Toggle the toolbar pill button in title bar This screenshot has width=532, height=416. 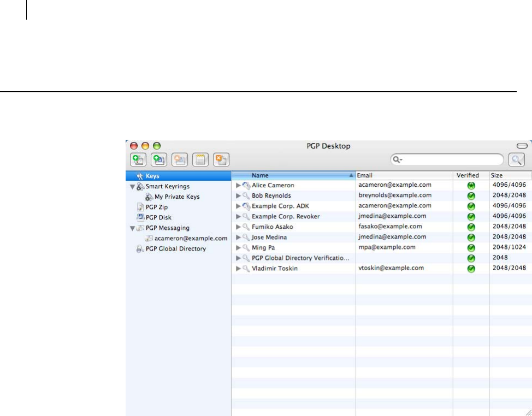(522, 146)
